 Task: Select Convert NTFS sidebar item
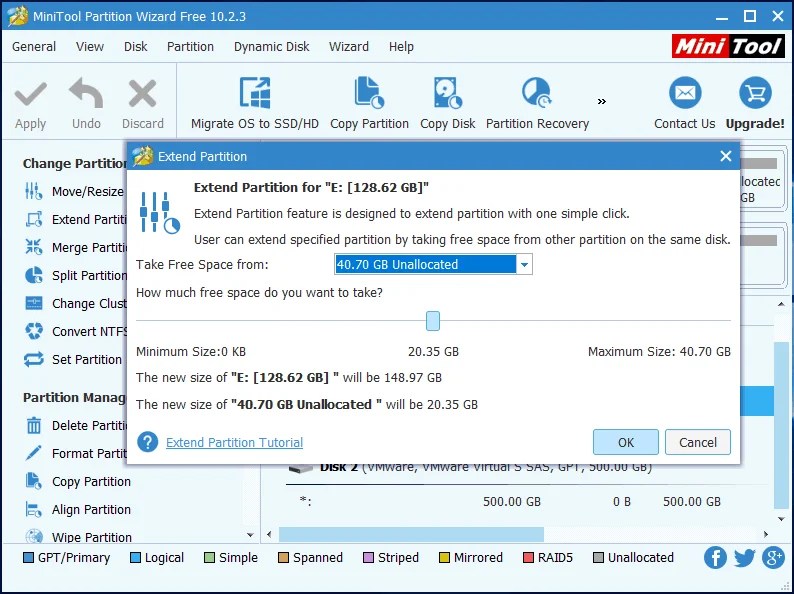pos(75,332)
